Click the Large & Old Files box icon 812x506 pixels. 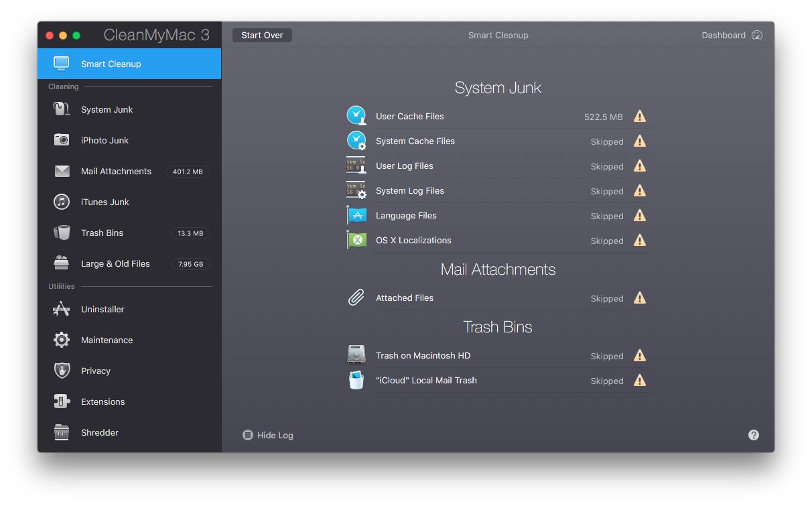[x=62, y=263]
